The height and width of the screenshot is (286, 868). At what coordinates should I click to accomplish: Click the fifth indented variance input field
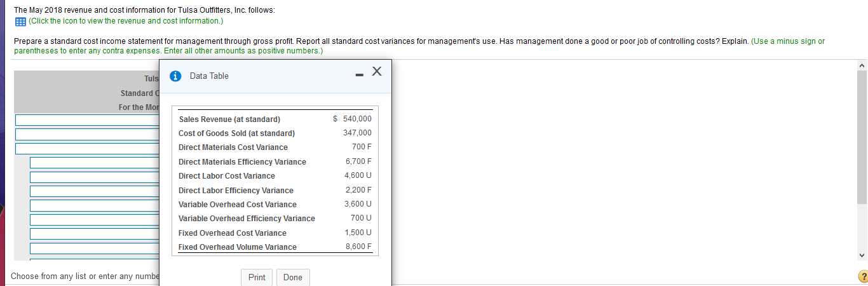(95, 220)
